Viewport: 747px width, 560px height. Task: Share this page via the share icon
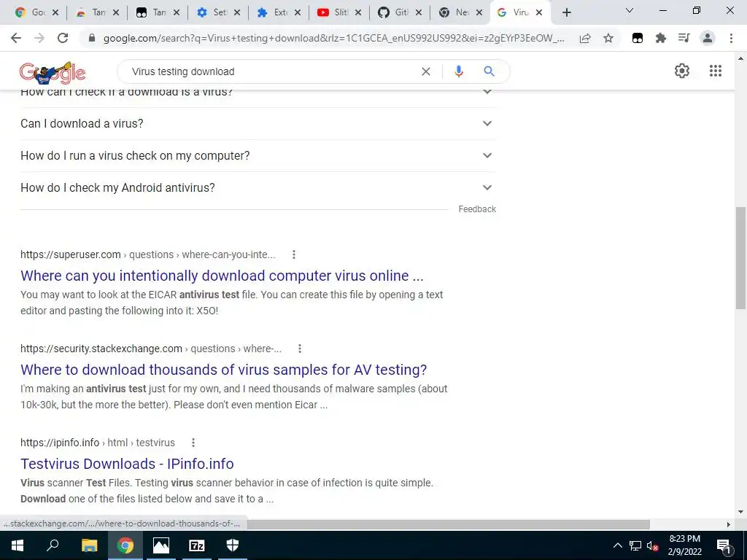click(585, 38)
